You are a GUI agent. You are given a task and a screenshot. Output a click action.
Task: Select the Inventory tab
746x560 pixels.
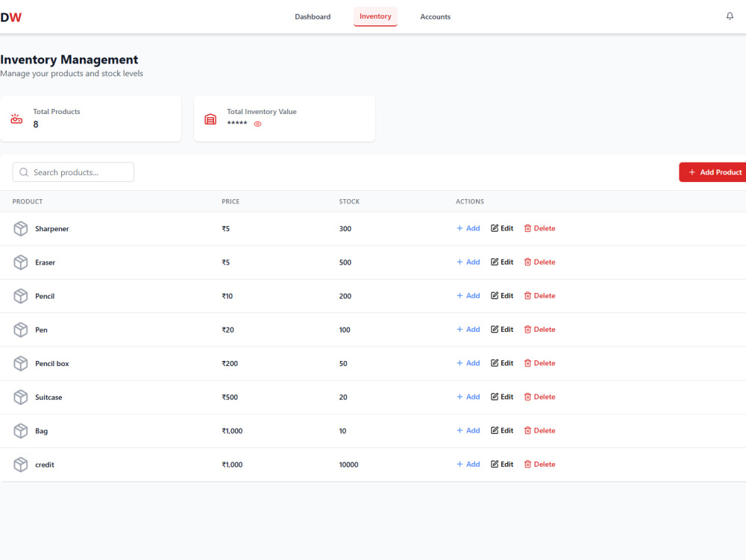[x=375, y=16]
